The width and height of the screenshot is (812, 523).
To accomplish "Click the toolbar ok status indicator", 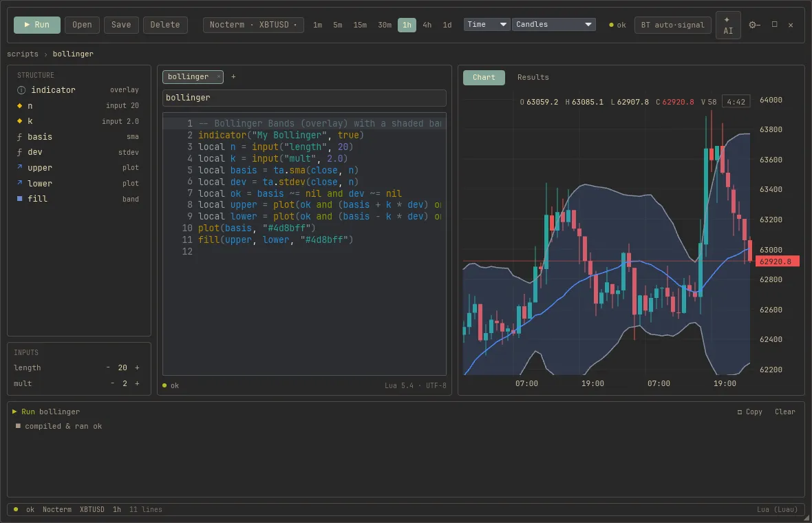I will click(x=617, y=25).
